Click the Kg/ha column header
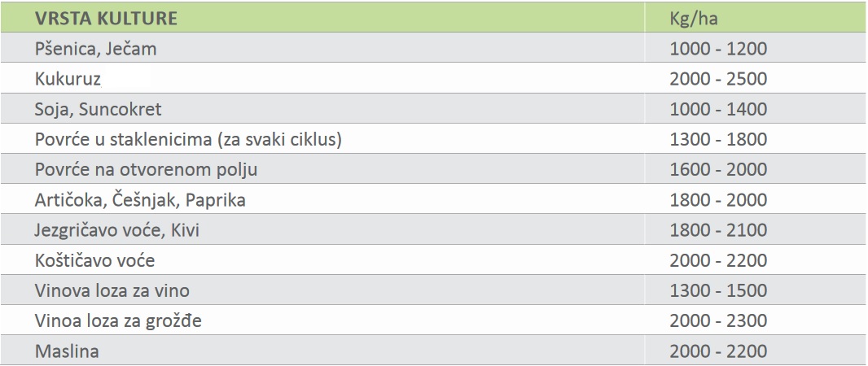Screen dimensions: 868x366 pyautogui.click(x=694, y=19)
